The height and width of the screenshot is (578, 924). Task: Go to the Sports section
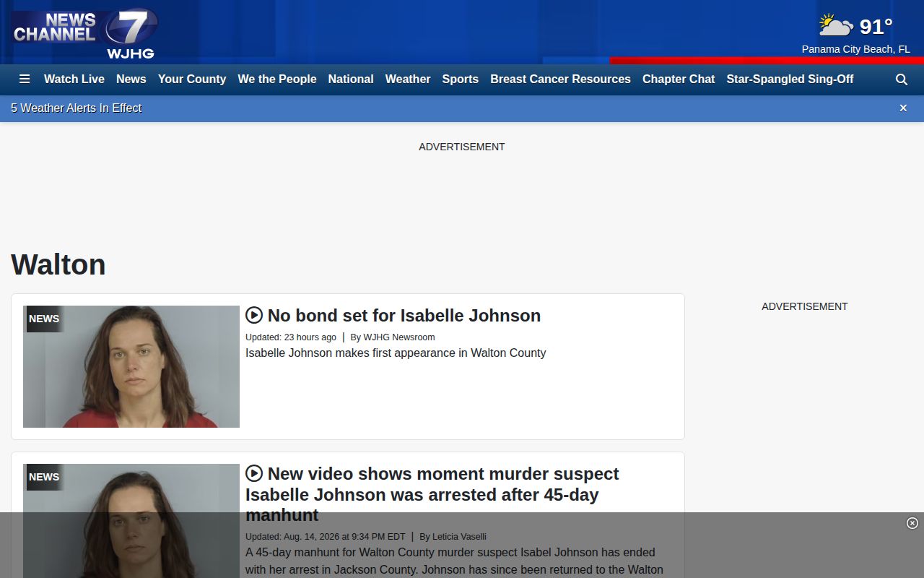coord(461,79)
